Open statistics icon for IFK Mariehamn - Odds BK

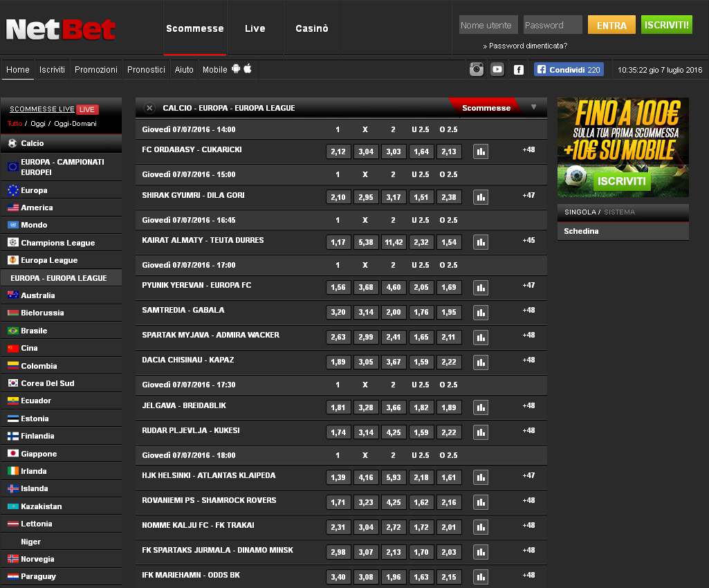pos(481,577)
